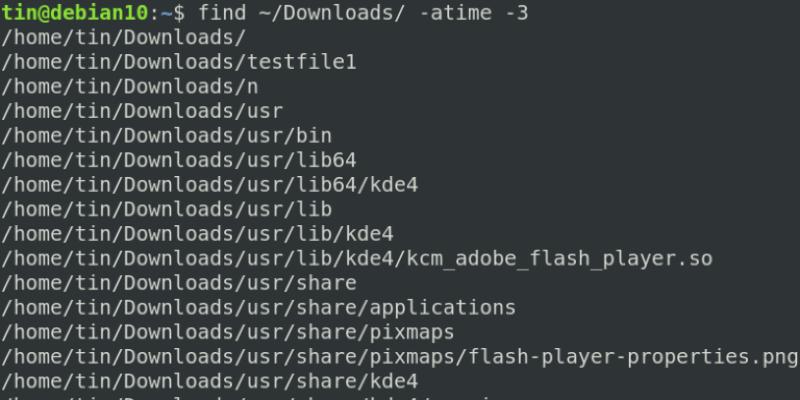Click the line ending in Downloads/usr

tap(142, 110)
